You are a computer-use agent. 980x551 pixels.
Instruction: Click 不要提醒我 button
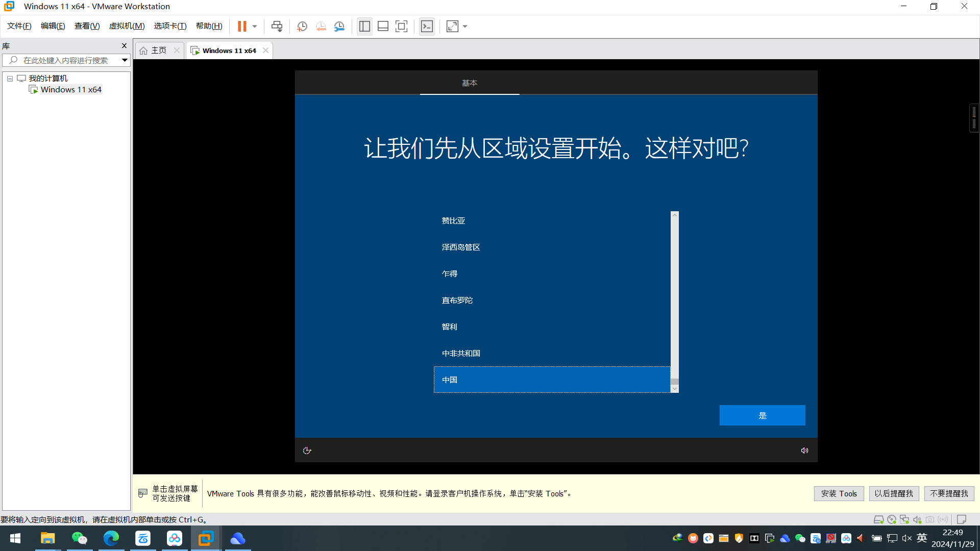coord(949,493)
